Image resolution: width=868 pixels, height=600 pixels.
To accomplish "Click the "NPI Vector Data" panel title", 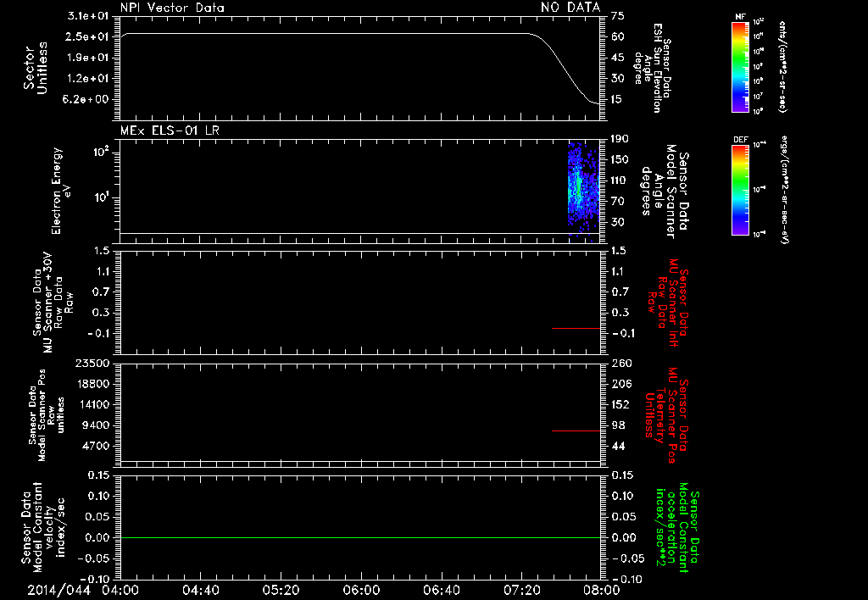I will 172,8.
